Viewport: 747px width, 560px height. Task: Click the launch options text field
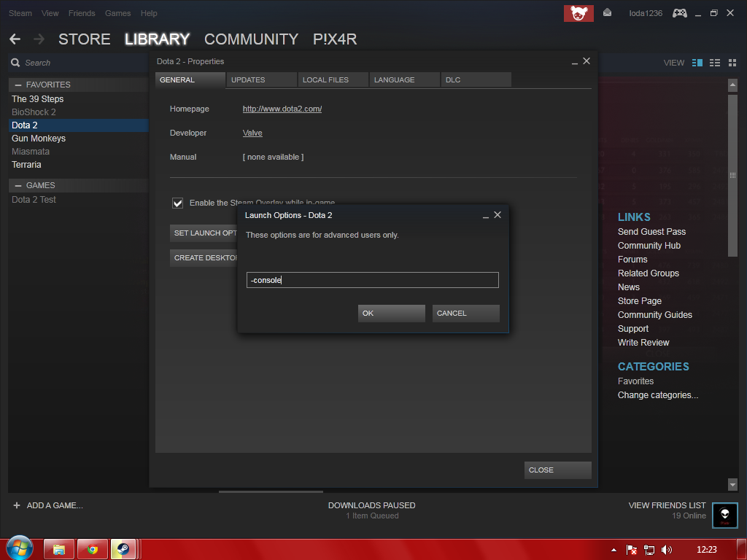click(372, 280)
